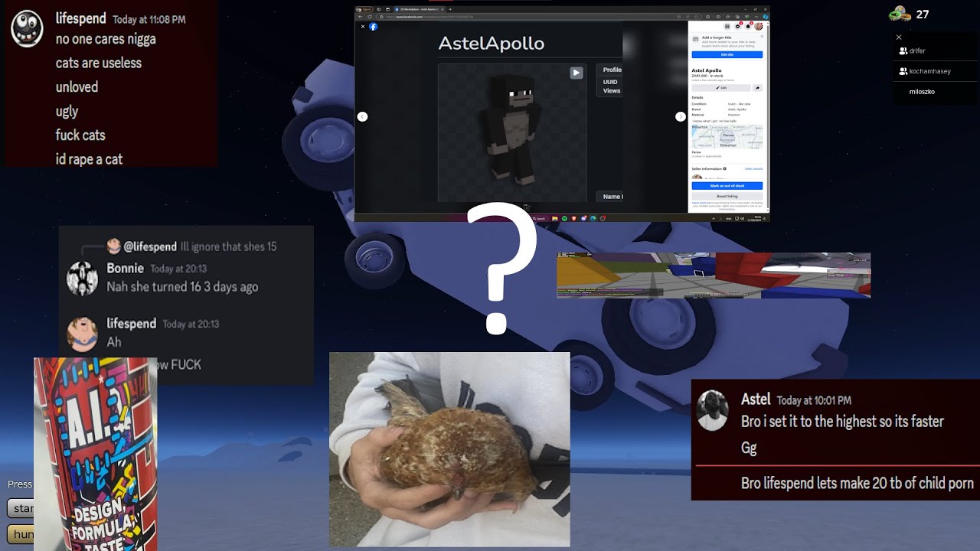This screenshot has height=551, width=980.
Task: Open Edge from the taskbar
Action: (x=593, y=218)
